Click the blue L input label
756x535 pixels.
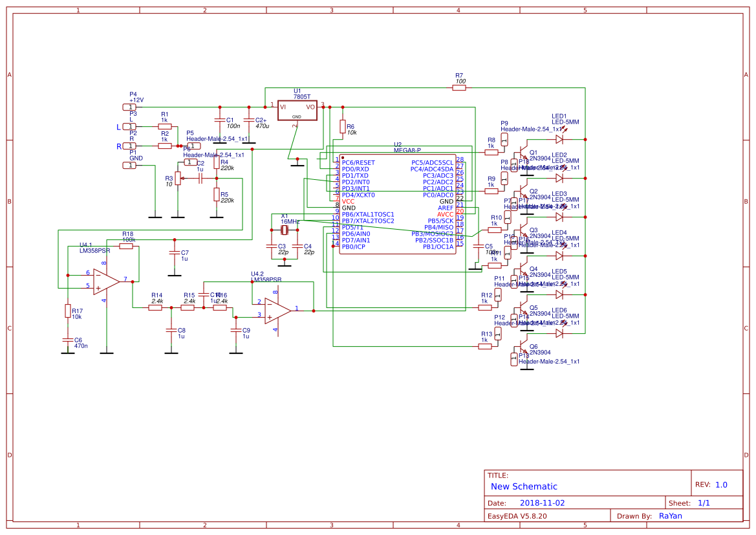click(x=118, y=127)
